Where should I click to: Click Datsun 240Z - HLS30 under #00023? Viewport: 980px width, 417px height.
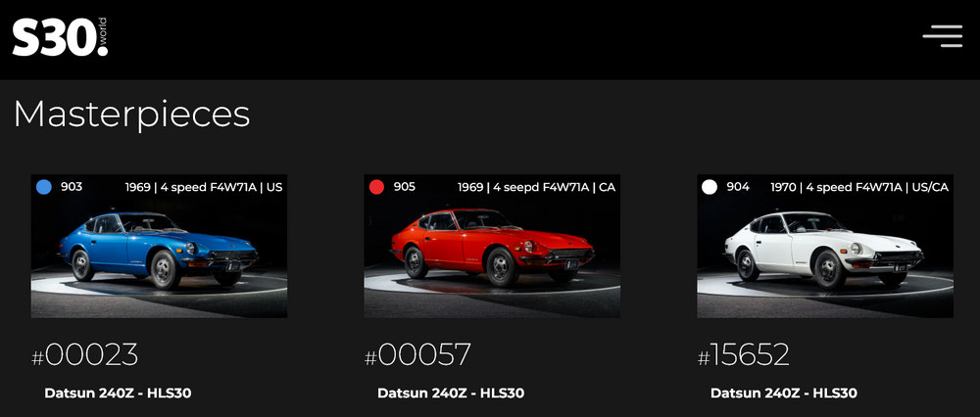click(118, 394)
